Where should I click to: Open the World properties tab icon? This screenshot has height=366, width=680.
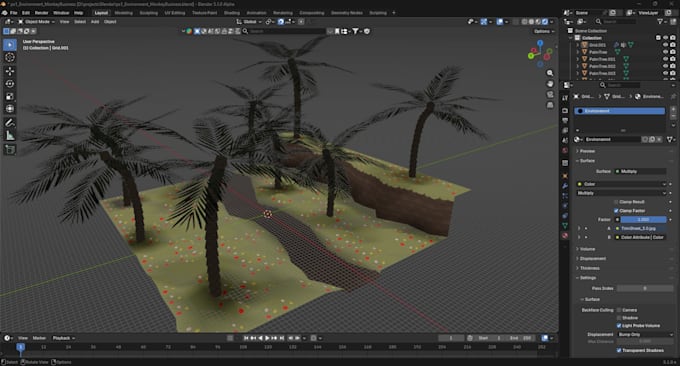click(565, 150)
